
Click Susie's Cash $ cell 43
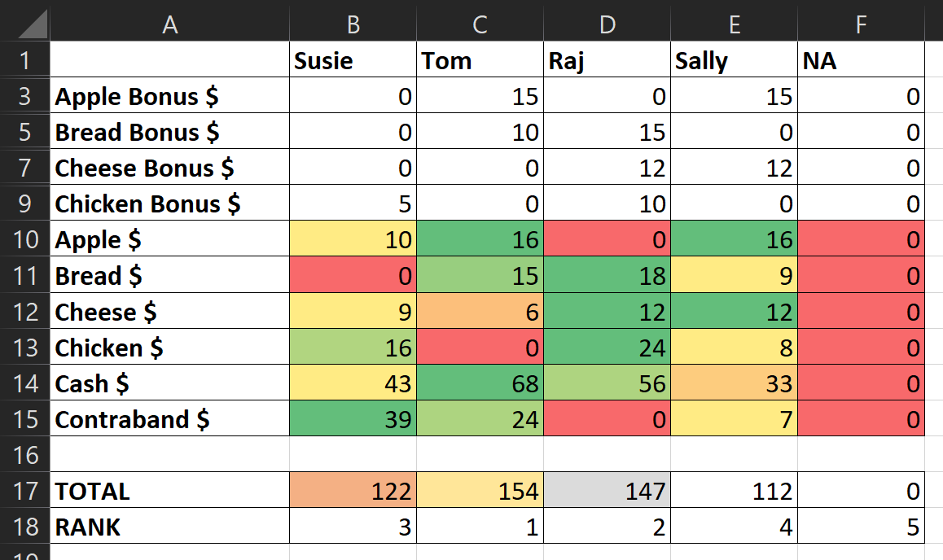click(353, 383)
